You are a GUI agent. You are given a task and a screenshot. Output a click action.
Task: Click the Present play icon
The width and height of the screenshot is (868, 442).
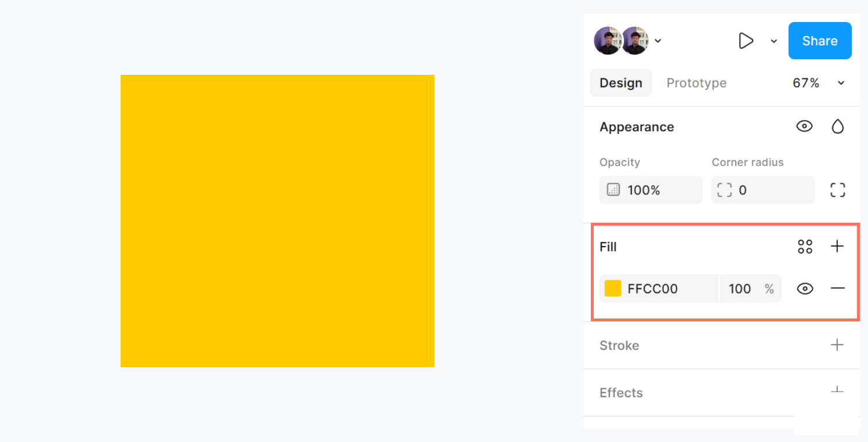(746, 41)
